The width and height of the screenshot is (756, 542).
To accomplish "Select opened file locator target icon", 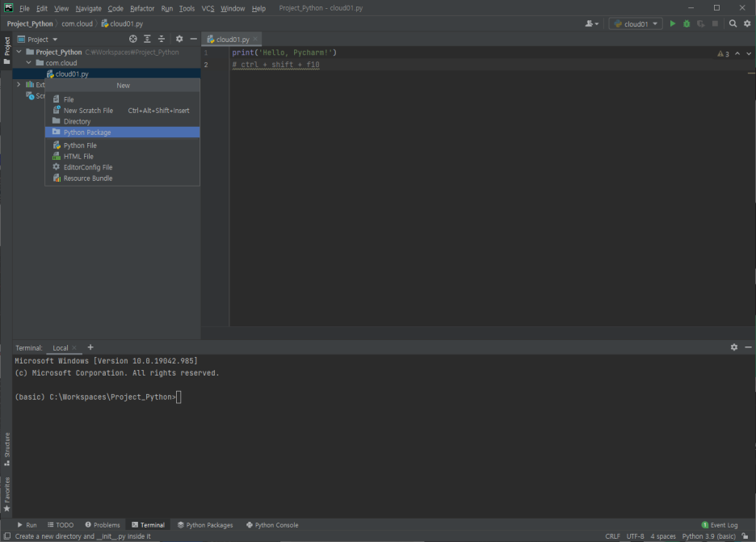I will click(133, 39).
